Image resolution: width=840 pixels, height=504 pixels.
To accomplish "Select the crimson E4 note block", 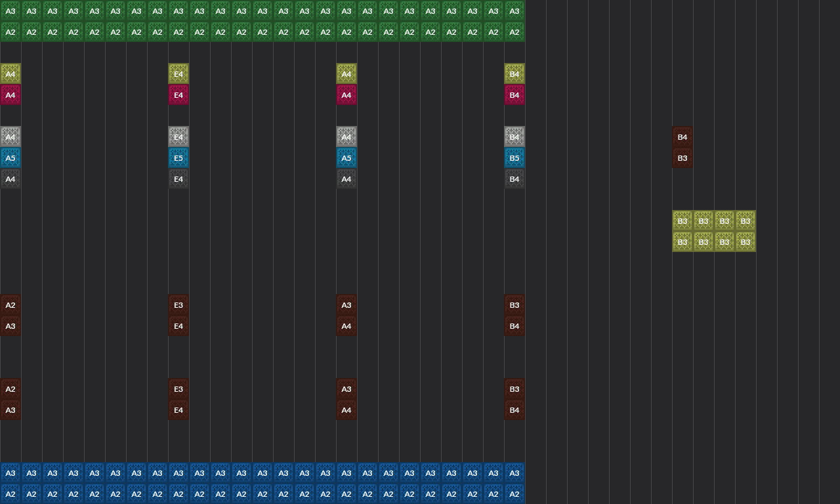I will 178,94.
